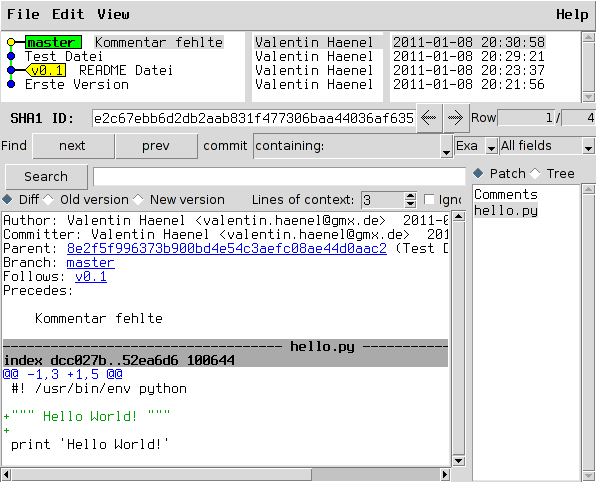Open the File menu
Image resolution: width=596 pixels, height=482 pixels.
pyautogui.click(x=23, y=14)
